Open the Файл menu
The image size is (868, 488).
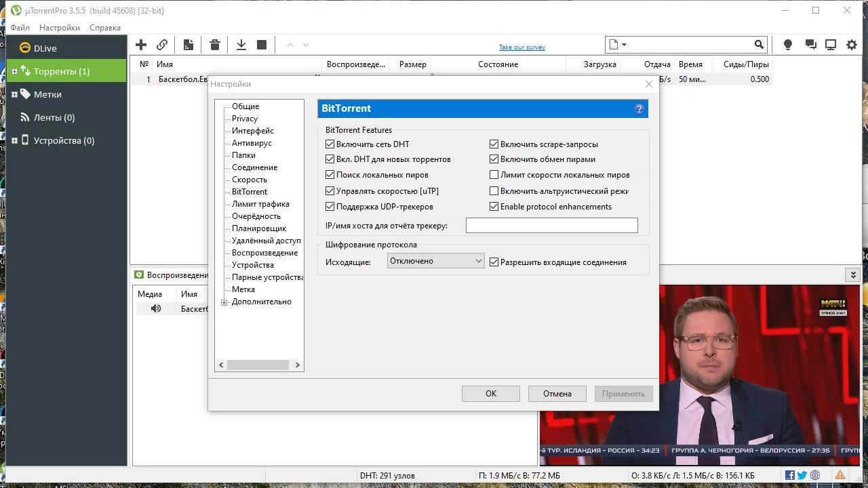(20, 28)
